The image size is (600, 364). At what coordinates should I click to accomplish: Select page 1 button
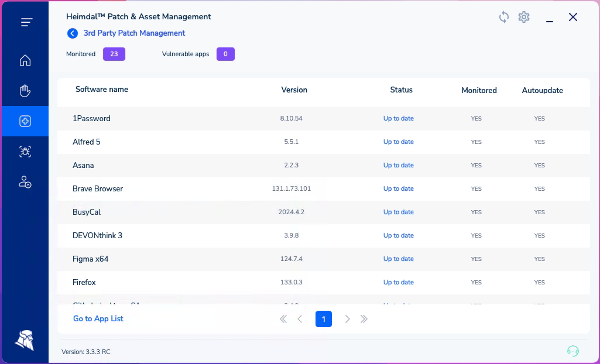[324, 319]
